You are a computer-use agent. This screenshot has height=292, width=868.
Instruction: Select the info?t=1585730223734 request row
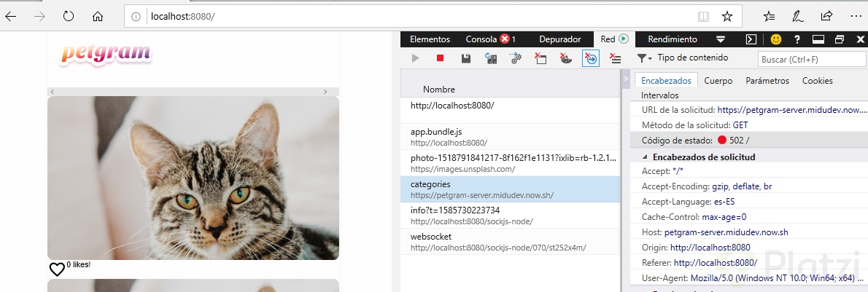pos(511,216)
